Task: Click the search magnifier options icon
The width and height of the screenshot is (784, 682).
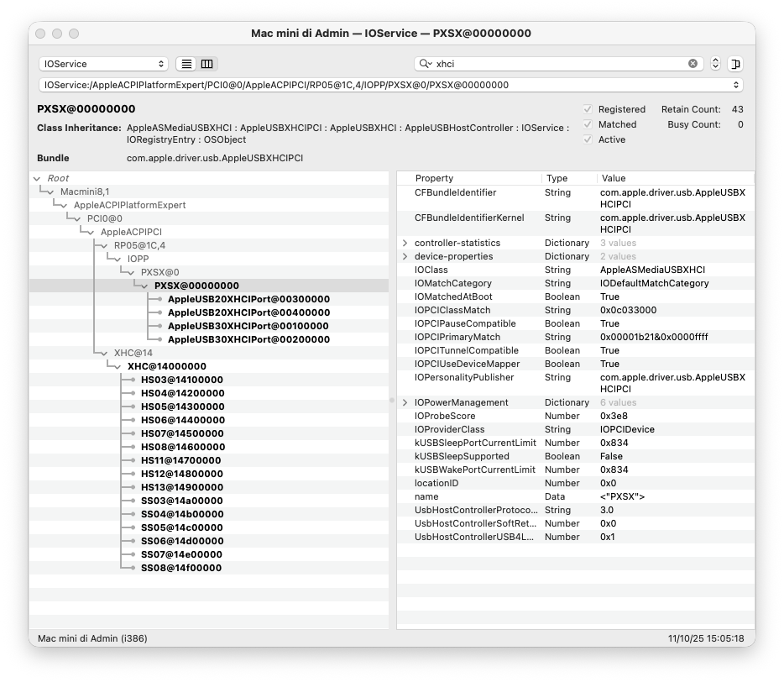Action: pyautogui.click(x=426, y=64)
